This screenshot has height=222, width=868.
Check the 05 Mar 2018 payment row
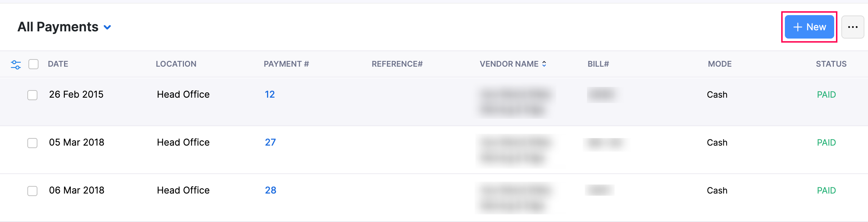click(32, 143)
